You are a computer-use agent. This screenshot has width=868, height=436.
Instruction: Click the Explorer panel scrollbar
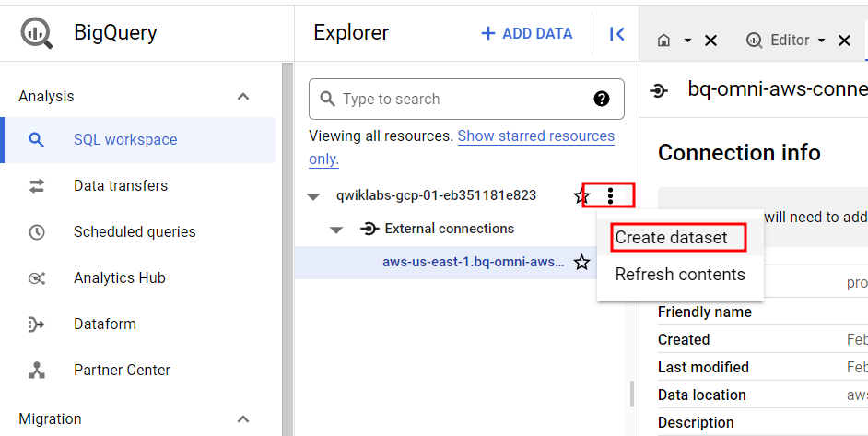click(631, 394)
